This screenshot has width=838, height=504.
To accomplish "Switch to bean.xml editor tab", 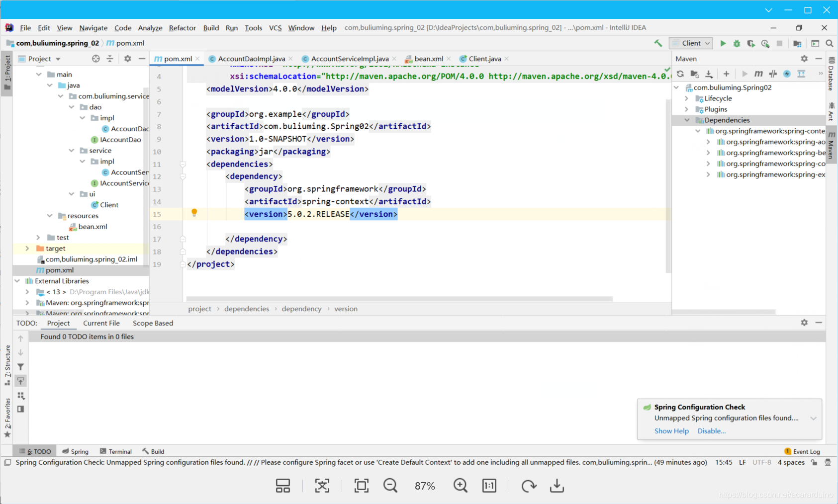I will [428, 59].
